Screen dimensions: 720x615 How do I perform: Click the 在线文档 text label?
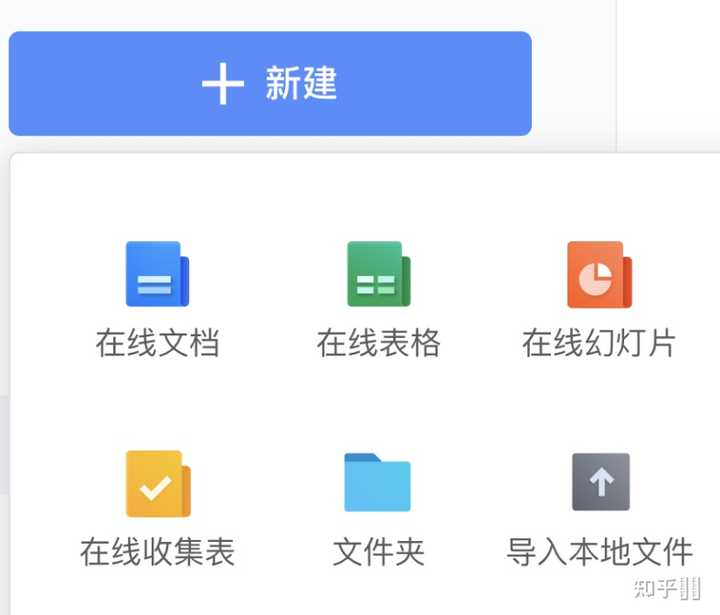coord(158,343)
